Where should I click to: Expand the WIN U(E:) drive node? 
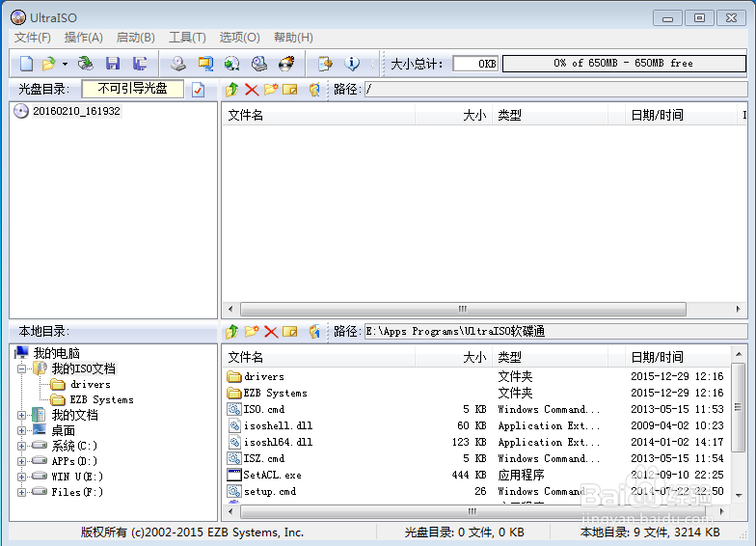coord(21,477)
